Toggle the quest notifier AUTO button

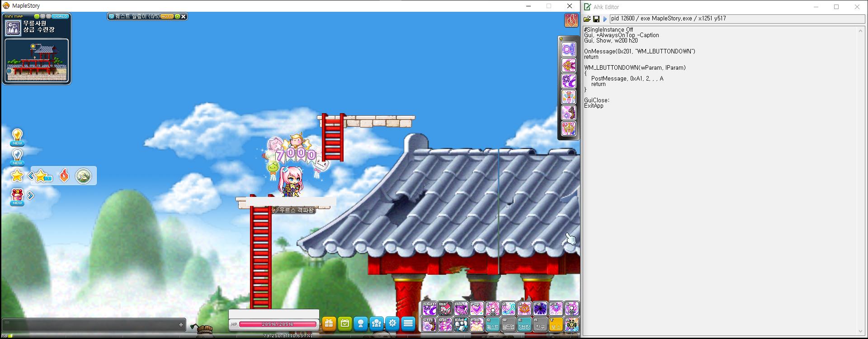[x=167, y=16]
